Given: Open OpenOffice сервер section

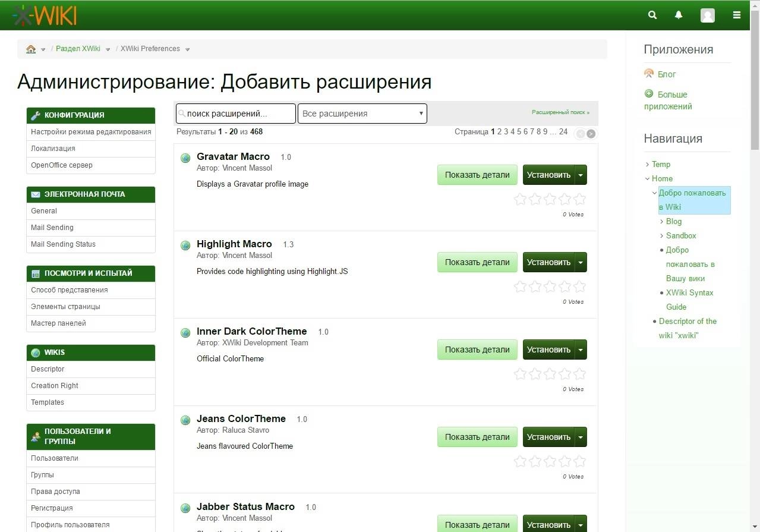Looking at the screenshot, I should [91, 165].
